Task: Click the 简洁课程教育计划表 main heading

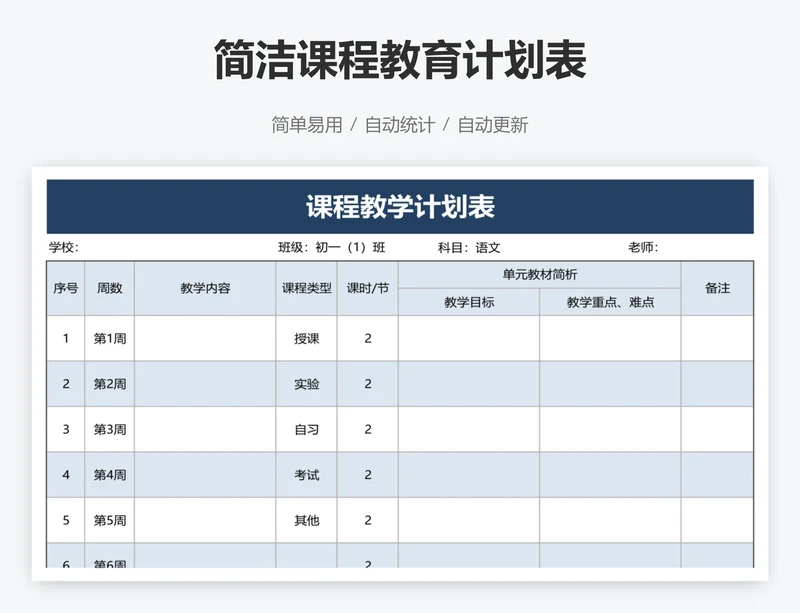Action: tap(400, 60)
